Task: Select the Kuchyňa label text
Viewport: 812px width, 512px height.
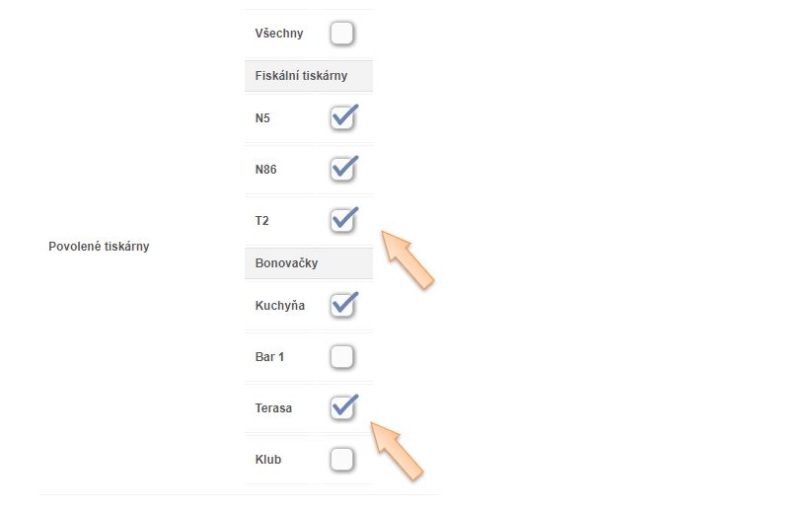Action: tap(279, 306)
